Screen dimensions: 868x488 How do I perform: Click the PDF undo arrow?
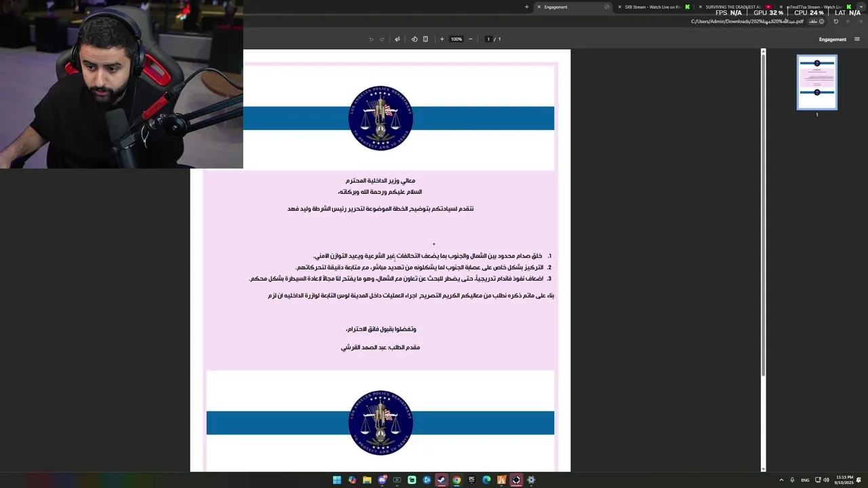(x=371, y=39)
